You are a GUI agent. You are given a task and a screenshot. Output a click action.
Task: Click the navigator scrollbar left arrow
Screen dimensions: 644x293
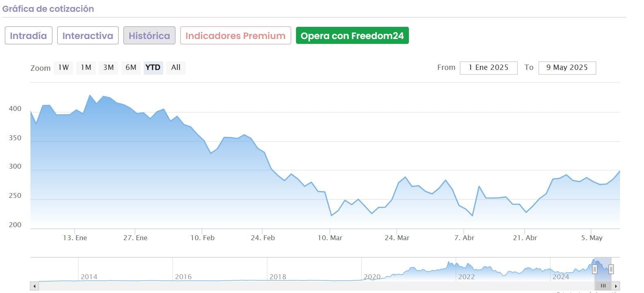coord(35,286)
